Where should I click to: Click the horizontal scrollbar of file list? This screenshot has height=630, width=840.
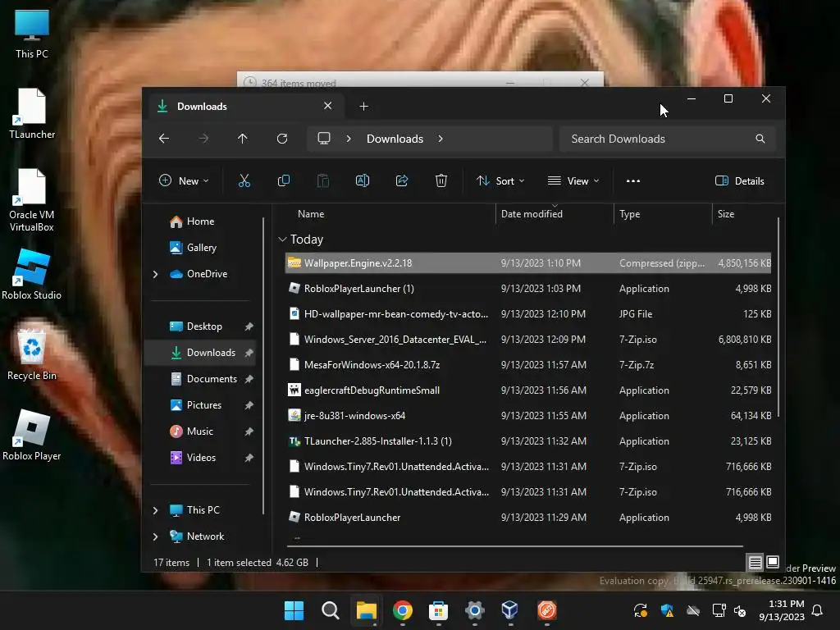(x=514, y=546)
